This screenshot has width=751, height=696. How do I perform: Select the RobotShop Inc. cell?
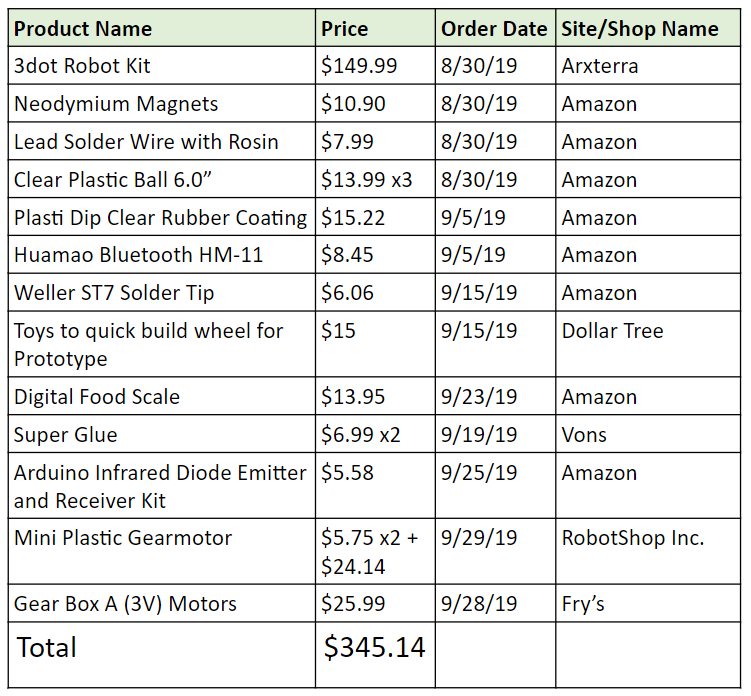tap(649, 551)
